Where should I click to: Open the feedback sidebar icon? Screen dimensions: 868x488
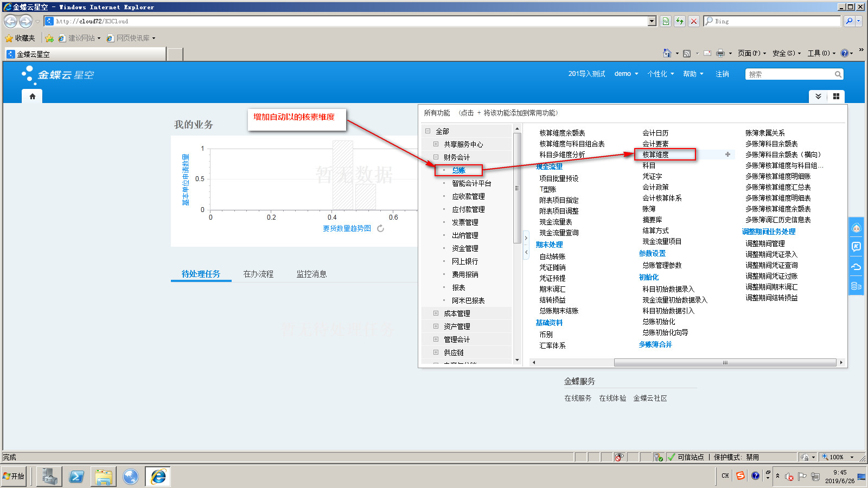click(856, 247)
